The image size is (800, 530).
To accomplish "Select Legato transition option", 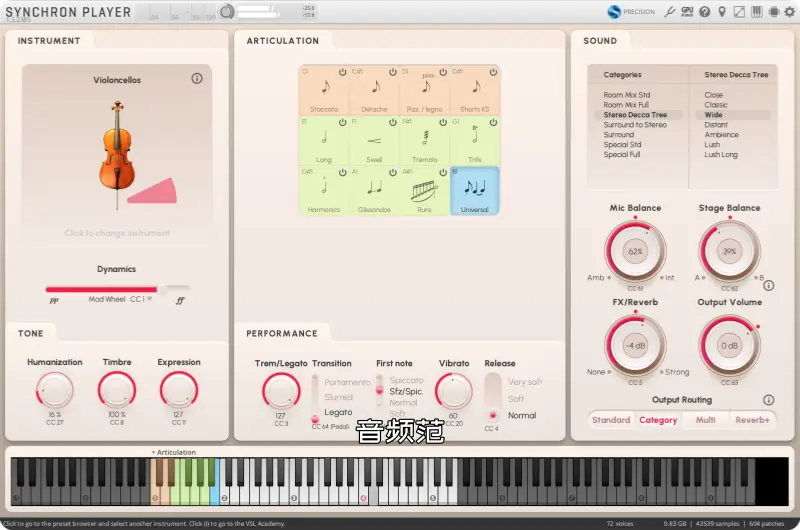I will coord(338,412).
